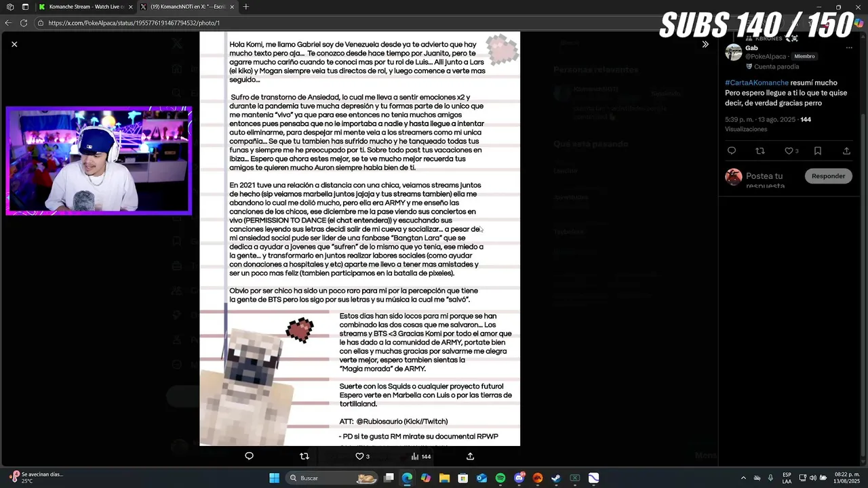This screenshot has height=488, width=868.
Task: Close the KomanchNOTi X tab
Action: [x=233, y=7]
